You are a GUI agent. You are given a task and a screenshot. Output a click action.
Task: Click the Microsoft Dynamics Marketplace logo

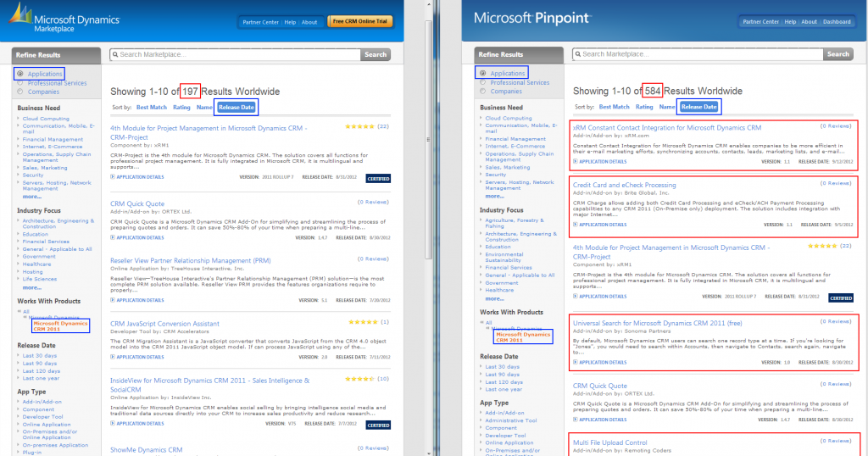point(64,19)
